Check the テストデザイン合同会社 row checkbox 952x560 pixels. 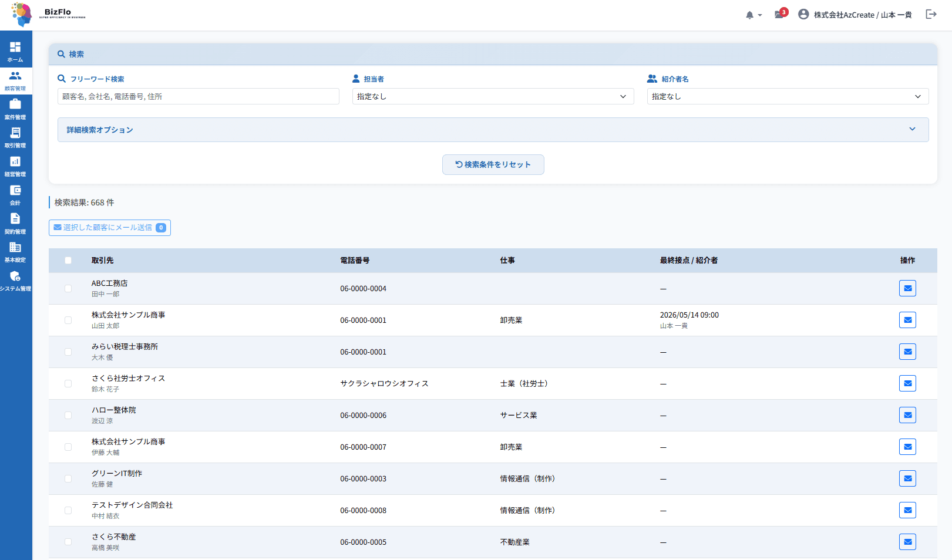coord(68,511)
